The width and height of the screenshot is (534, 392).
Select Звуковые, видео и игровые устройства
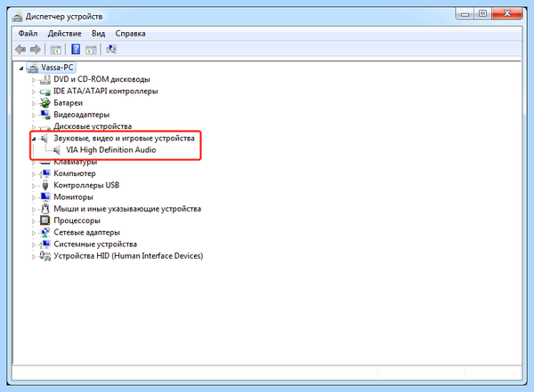124,138
